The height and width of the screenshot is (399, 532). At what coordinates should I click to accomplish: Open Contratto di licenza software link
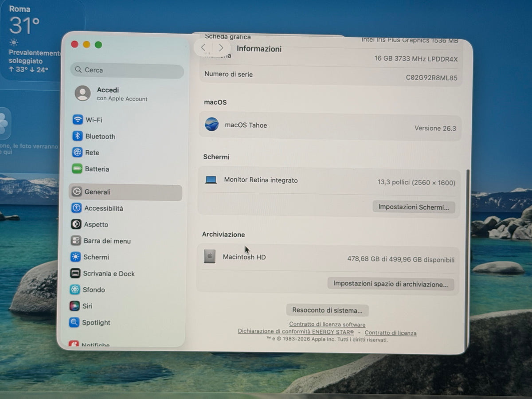[327, 325]
